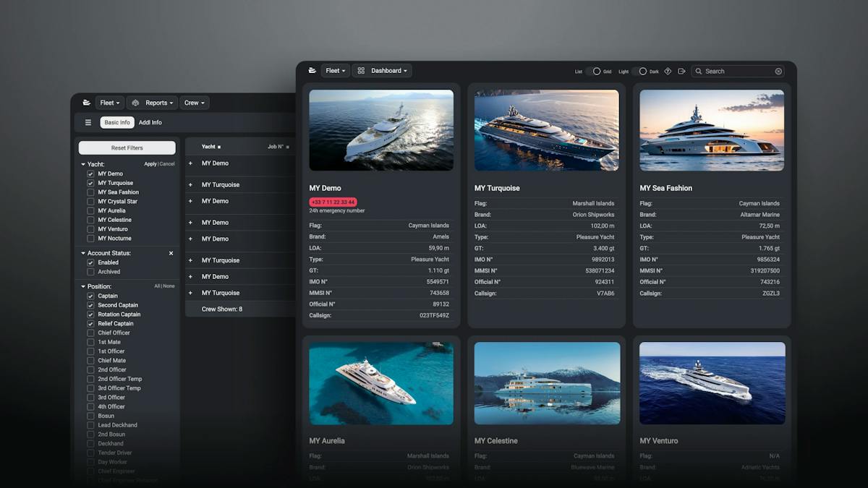Toggle the List / Grid view switch

[x=593, y=72]
